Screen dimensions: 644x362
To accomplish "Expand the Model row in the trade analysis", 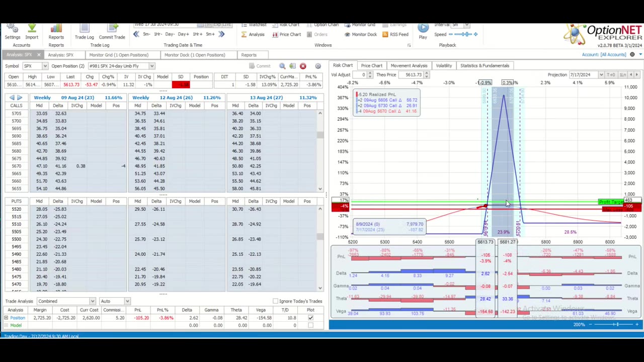I will coord(6,325).
